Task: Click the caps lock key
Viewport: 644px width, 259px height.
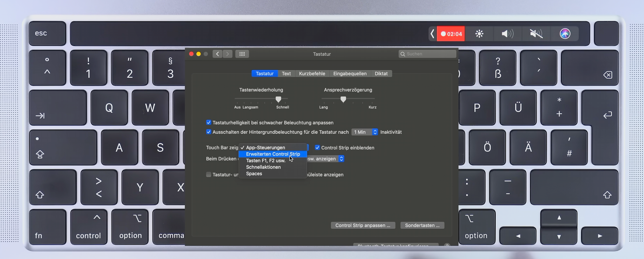Action: click(x=63, y=147)
